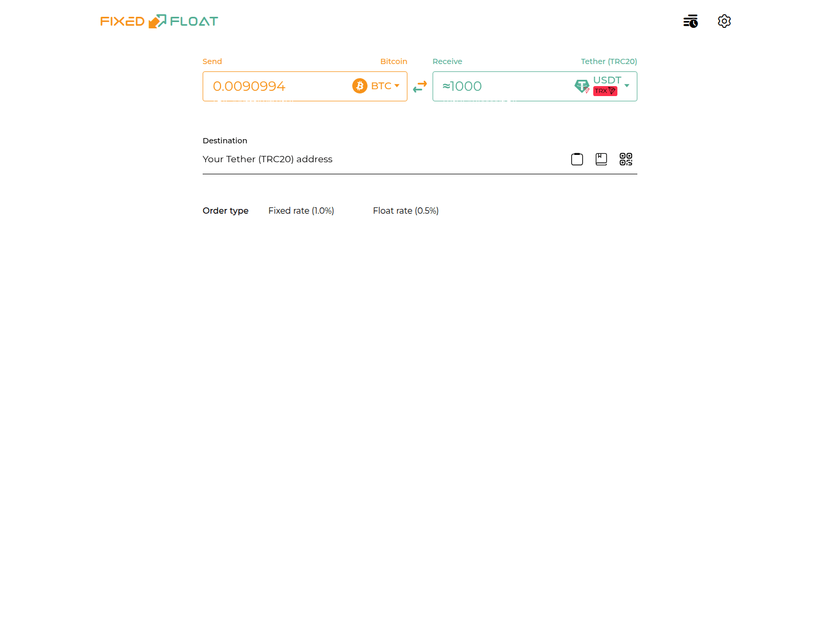Viewport: 840px width, 630px height.
Task: Open the settings gear icon
Action: [724, 21]
